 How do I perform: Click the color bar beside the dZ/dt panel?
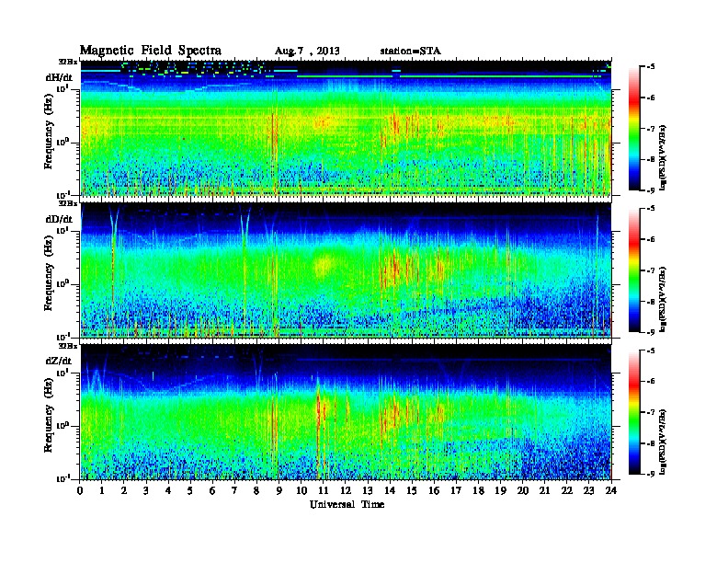pos(634,412)
